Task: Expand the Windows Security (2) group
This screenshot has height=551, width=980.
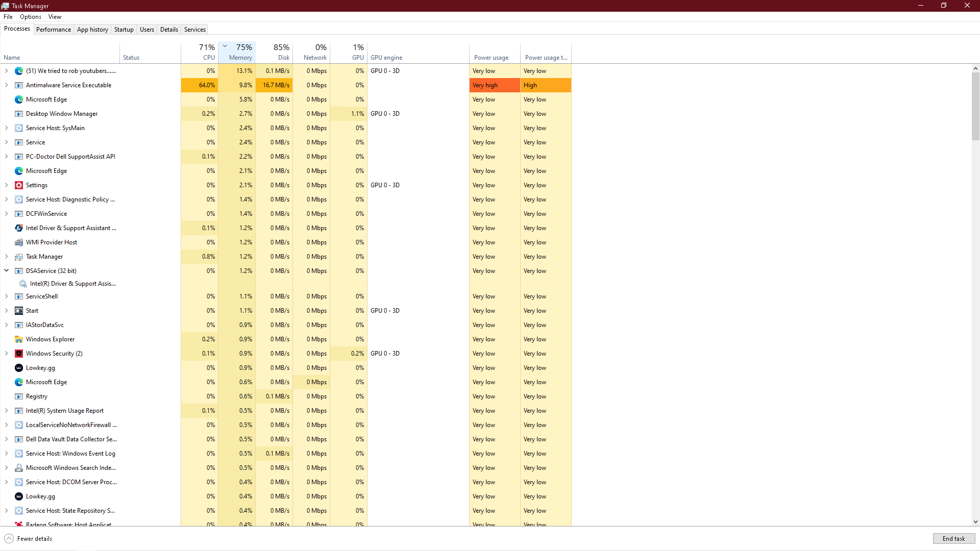Action: click(7, 354)
